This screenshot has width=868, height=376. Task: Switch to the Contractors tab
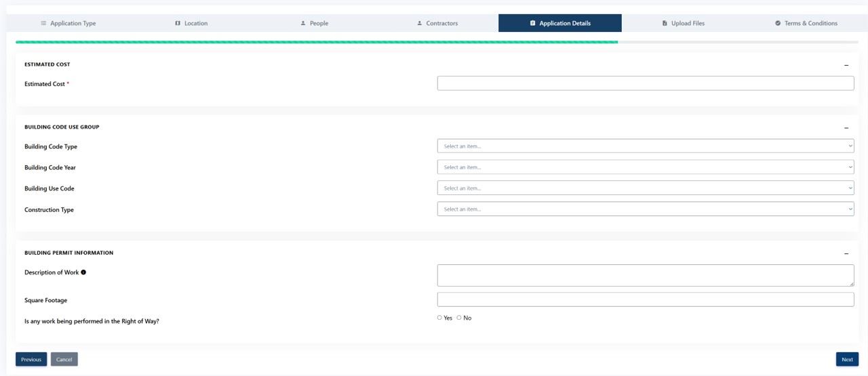tap(437, 23)
